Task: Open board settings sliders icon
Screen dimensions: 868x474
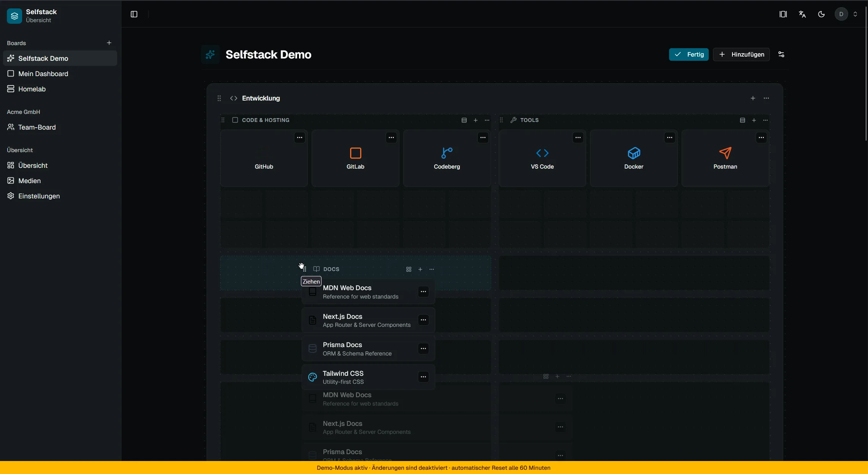Action: coord(781,54)
